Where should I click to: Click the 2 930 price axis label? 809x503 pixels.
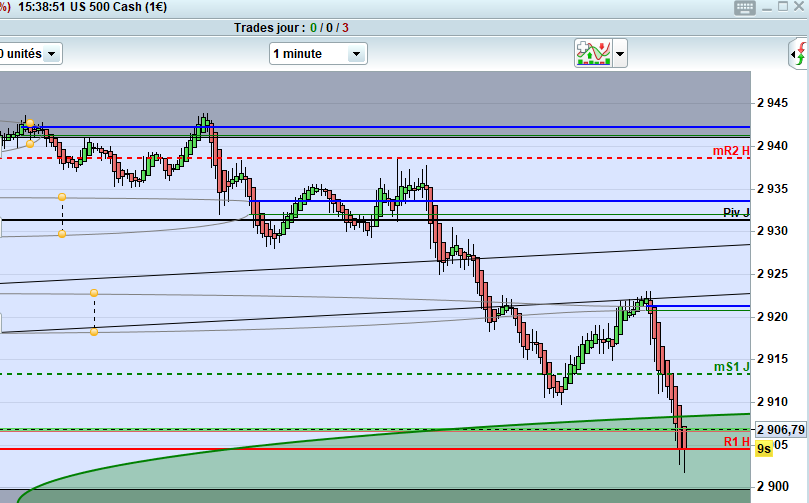click(x=772, y=231)
